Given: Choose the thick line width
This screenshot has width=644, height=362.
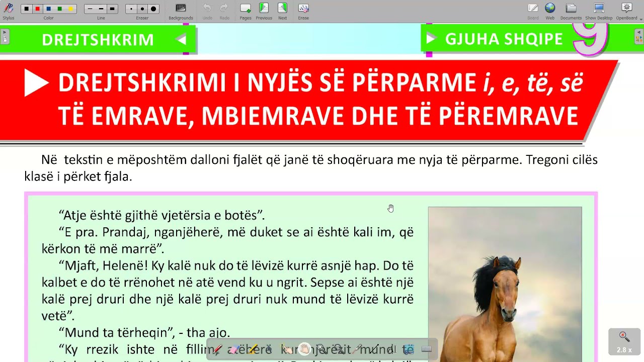Looking at the screenshot, I should coord(112,9).
